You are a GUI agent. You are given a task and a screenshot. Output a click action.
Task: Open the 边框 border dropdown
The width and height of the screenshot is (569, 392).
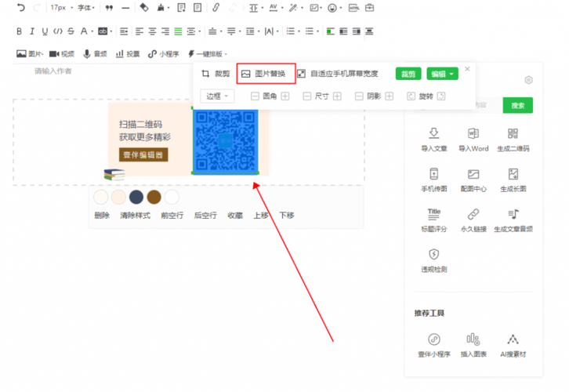[217, 96]
